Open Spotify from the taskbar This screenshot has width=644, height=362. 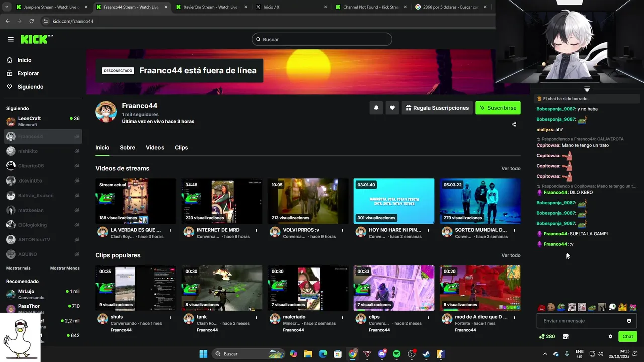click(x=396, y=354)
